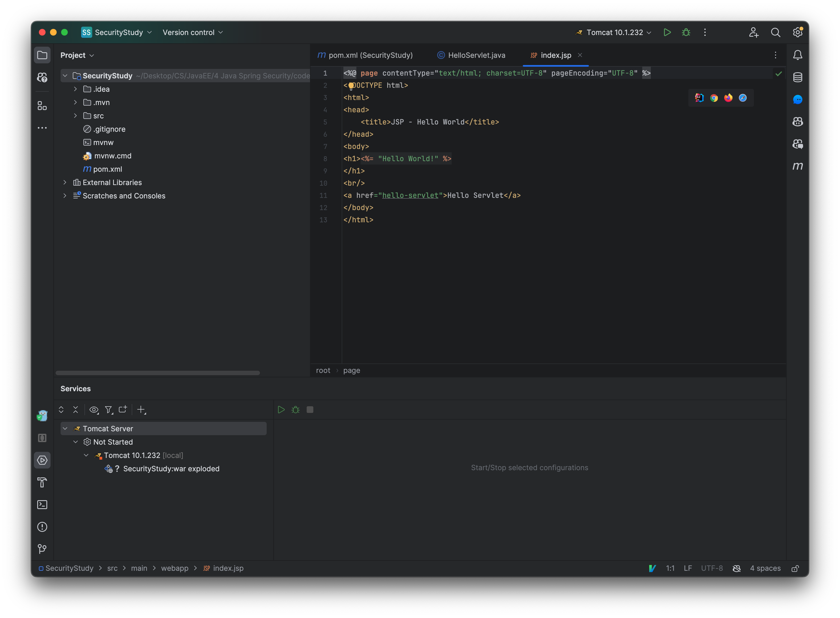Open the Version control menu
This screenshot has height=618, width=840.
tap(192, 32)
